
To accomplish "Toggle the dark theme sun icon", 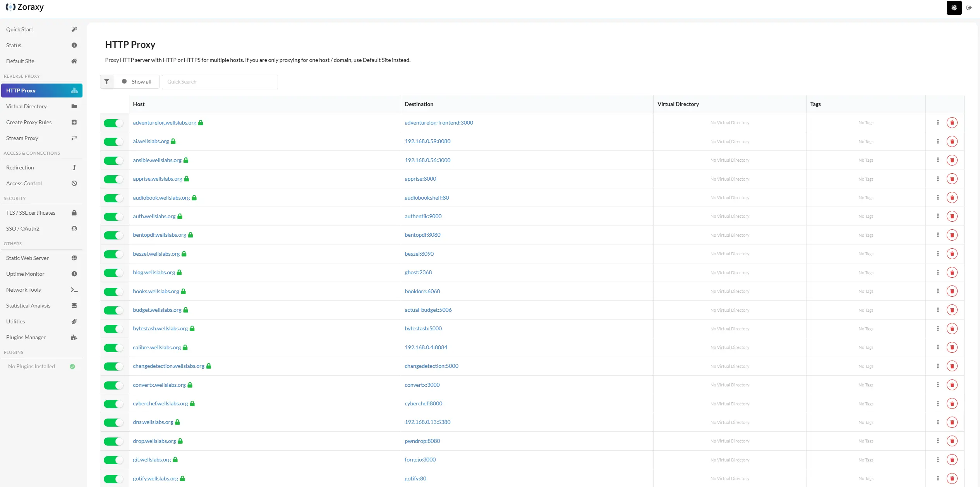I will [x=954, y=8].
